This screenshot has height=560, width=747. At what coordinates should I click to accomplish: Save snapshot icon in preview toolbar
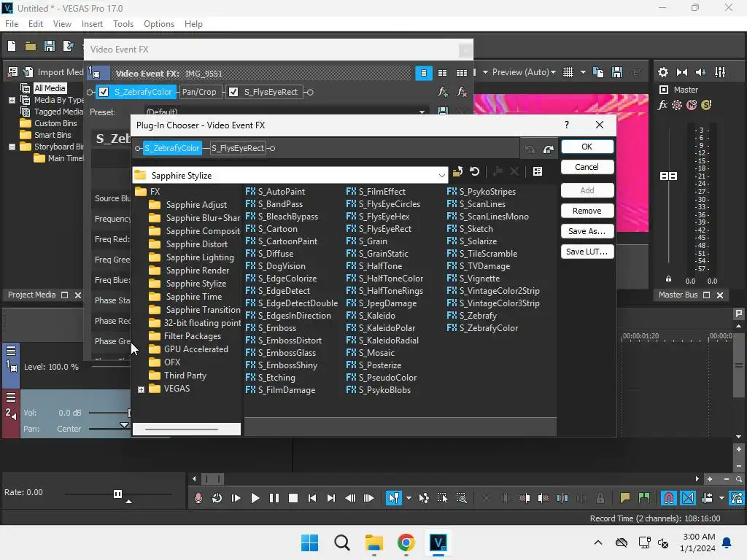(x=617, y=72)
